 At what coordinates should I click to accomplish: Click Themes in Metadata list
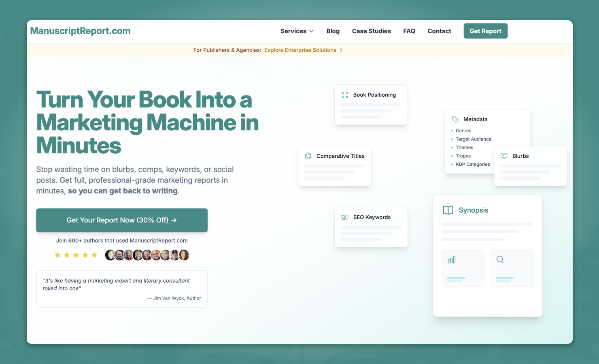[465, 148]
